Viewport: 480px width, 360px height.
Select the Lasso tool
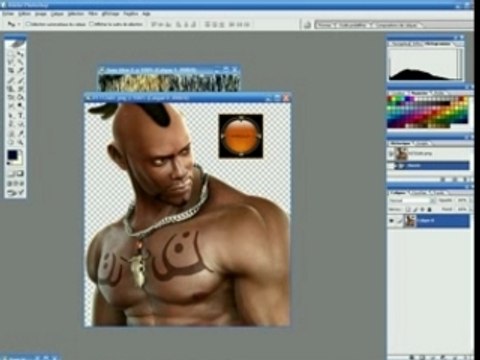coord(11,62)
